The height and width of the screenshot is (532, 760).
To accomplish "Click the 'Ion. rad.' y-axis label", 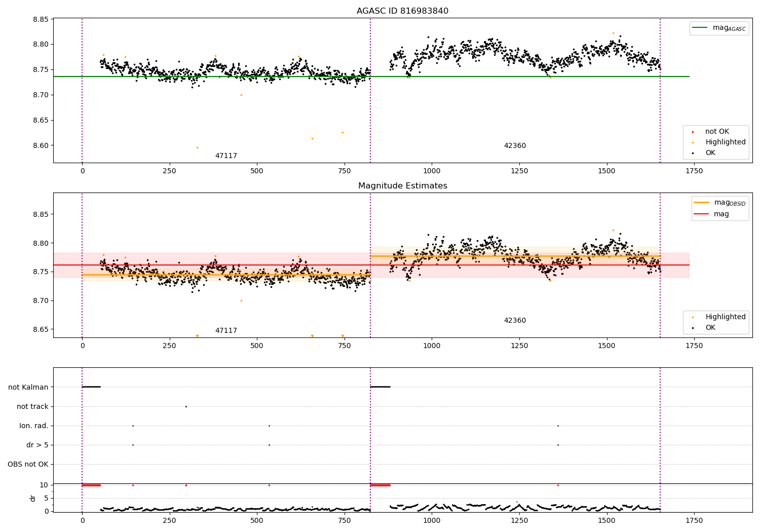I will (x=34, y=426).
